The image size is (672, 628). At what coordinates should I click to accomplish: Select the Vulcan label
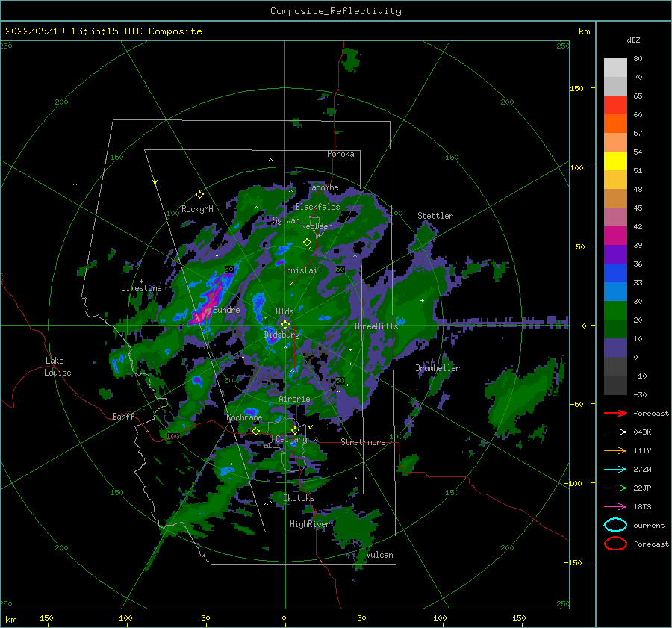click(379, 555)
